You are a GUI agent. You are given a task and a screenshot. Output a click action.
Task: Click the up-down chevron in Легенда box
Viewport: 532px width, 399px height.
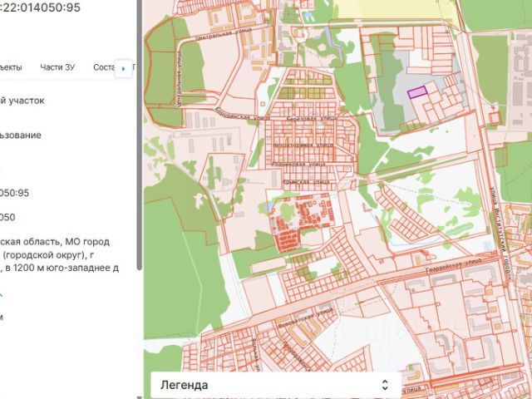coord(384,385)
